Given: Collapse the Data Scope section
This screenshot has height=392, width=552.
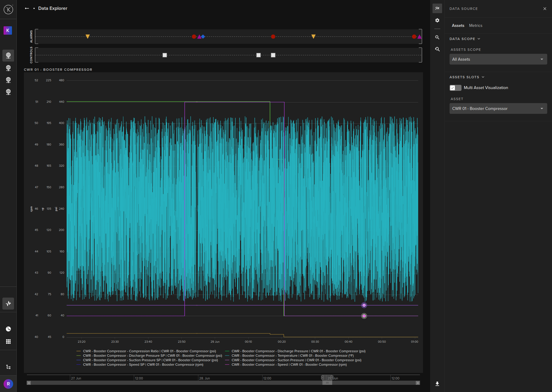Looking at the screenshot, I should (x=465, y=39).
